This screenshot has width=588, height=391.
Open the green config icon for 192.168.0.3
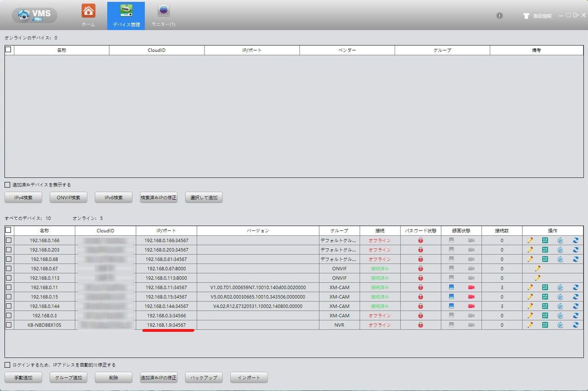coord(545,315)
